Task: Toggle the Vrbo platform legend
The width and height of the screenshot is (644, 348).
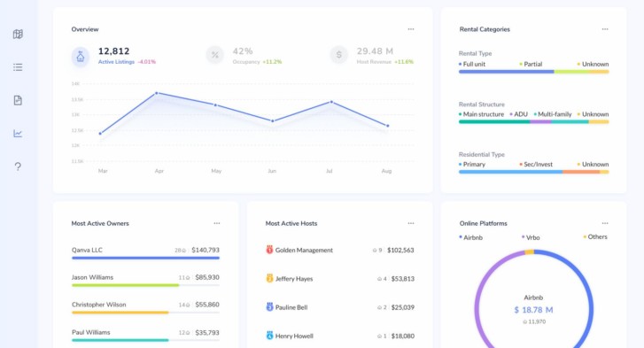Action: point(531,237)
